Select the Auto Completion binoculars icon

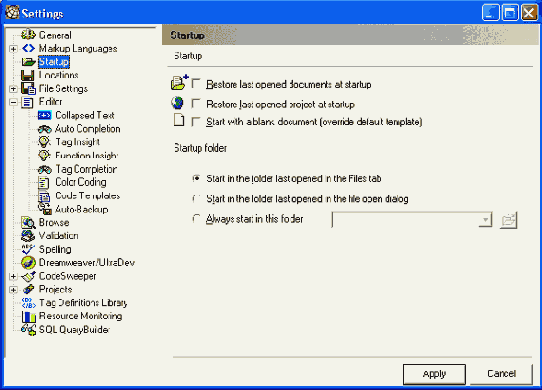pos(45,129)
